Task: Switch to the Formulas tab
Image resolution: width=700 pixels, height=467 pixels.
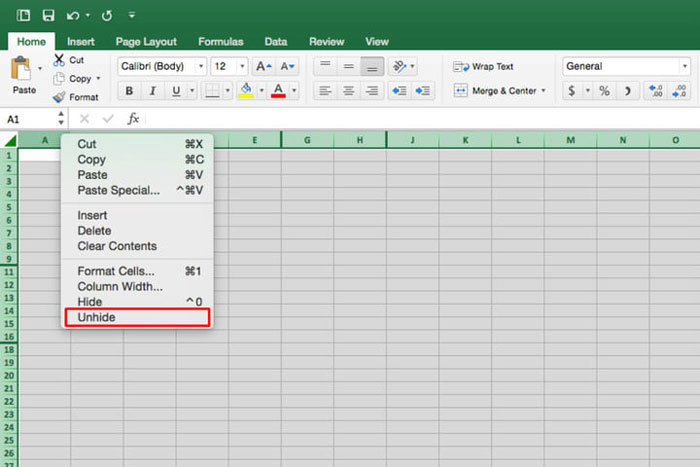Action: pos(221,42)
